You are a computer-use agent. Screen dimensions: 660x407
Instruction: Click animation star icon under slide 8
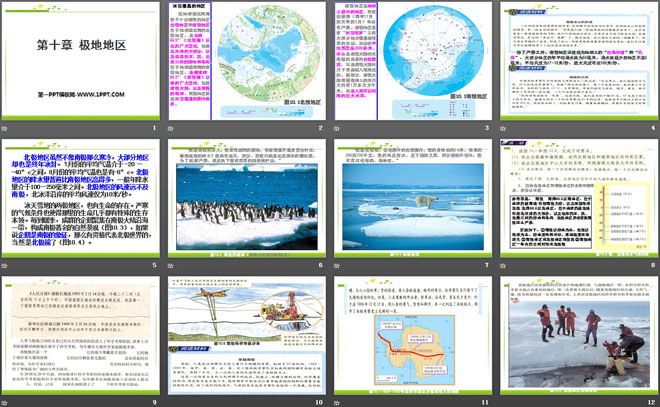(x=503, y=266)
